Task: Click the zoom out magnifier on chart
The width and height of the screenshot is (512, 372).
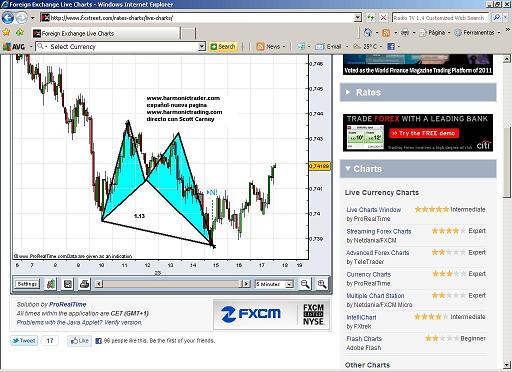Action: point(305,284)
